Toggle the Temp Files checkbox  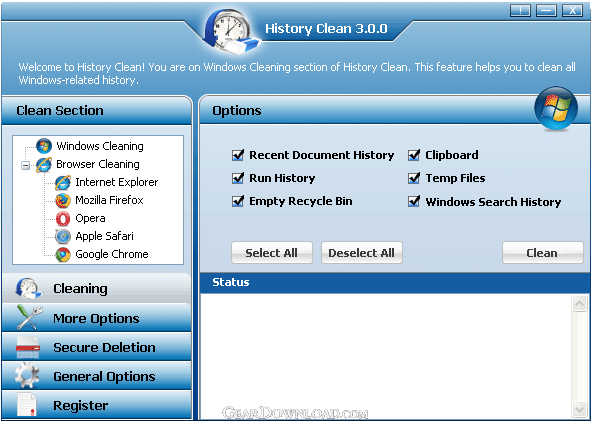tap(414, 178)
